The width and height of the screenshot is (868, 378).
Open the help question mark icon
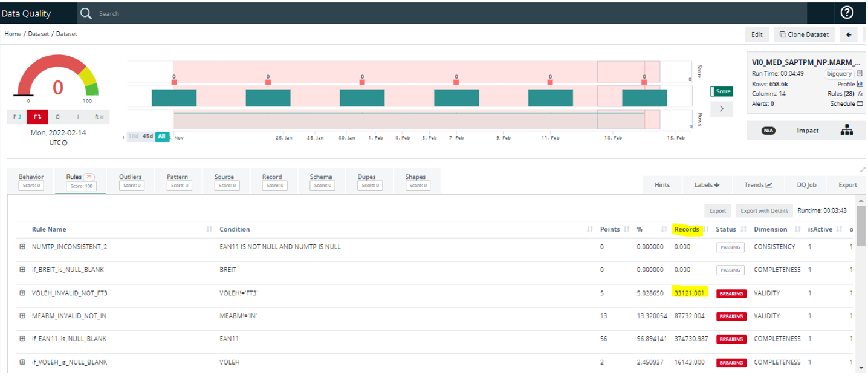[x=847, y=13]
